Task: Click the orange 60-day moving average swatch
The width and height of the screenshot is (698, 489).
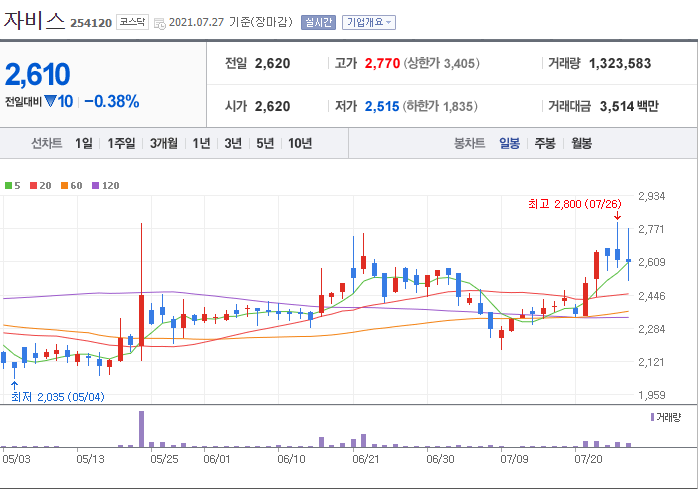Action: click(x=65, y=186)
